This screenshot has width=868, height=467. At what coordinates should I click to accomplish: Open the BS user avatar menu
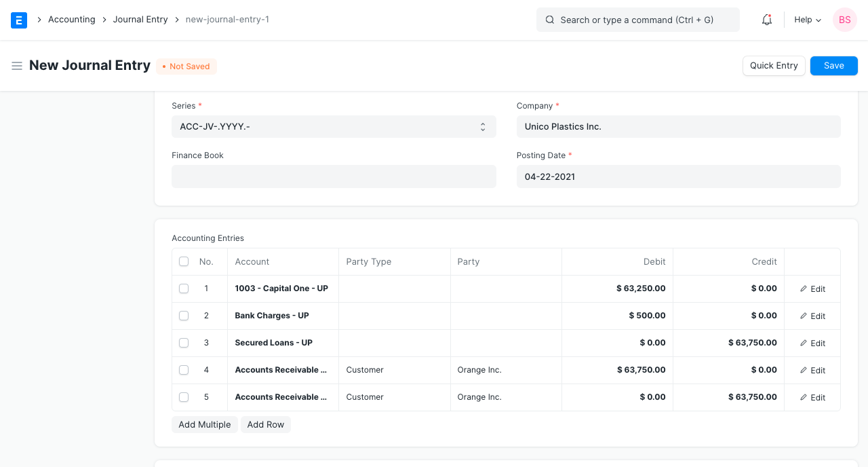click(844, 20)
